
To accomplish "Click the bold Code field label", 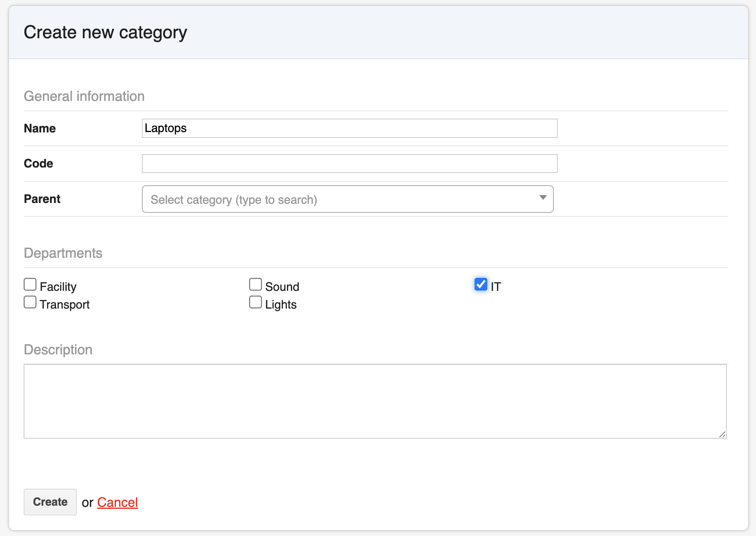I will coord(39,164).
